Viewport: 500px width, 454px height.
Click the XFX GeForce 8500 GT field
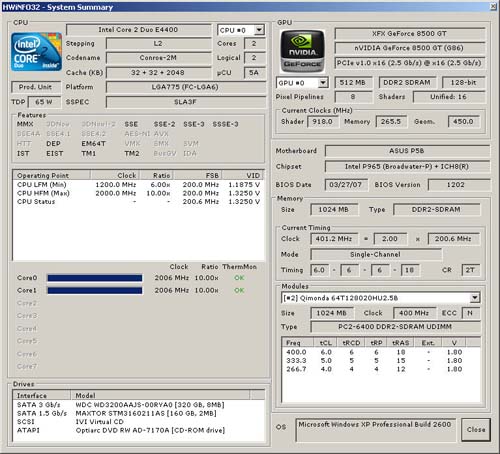point(409,34)
